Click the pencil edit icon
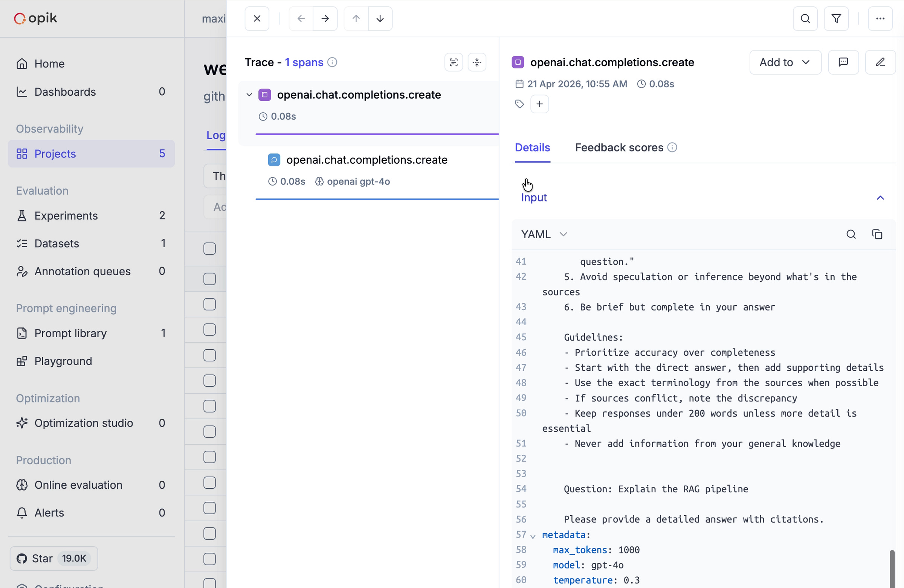 point(880,62)
